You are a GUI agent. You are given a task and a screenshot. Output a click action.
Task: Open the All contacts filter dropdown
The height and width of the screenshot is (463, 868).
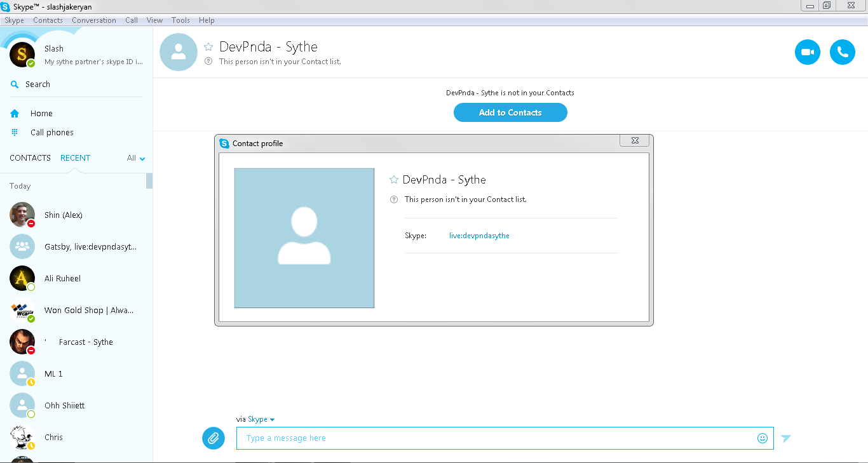(136, 158)
